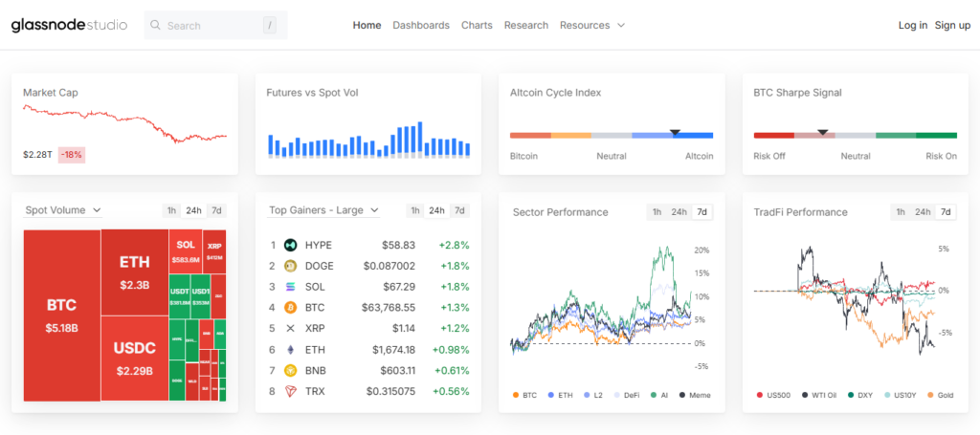Select 7d in Sector Performance card
The height and width of the screenshot is (435, 980).
coord(702,212)
